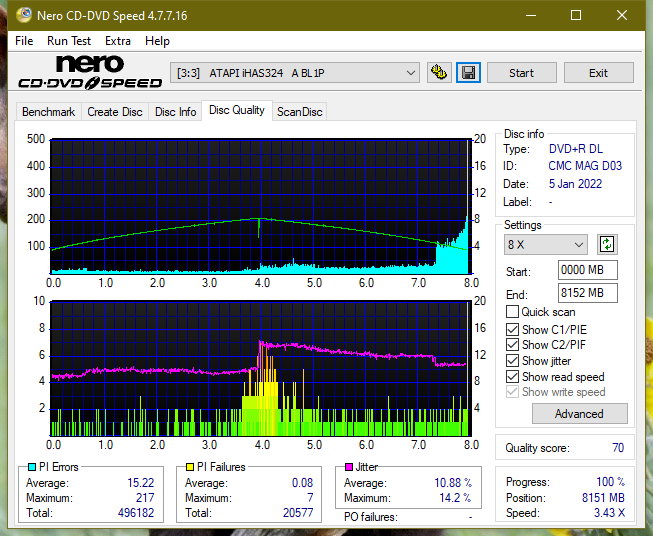
Task: Click the Nero disc app icon in title bar
Action: [x=24, y=15]
